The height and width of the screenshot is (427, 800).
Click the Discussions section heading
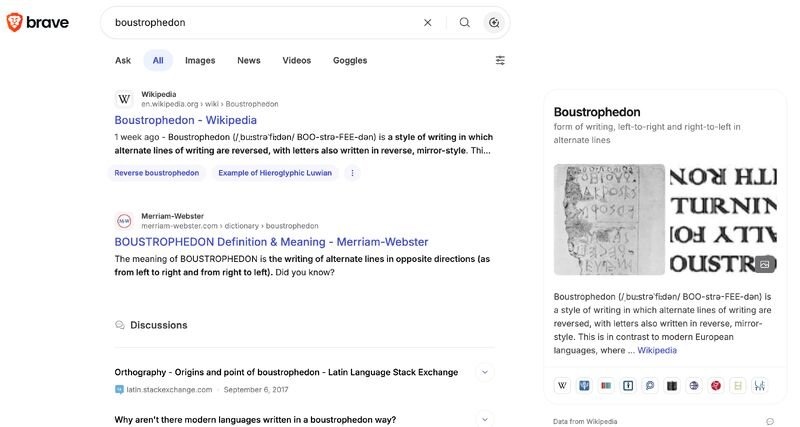pyautogui.click(x=159, y=325)
